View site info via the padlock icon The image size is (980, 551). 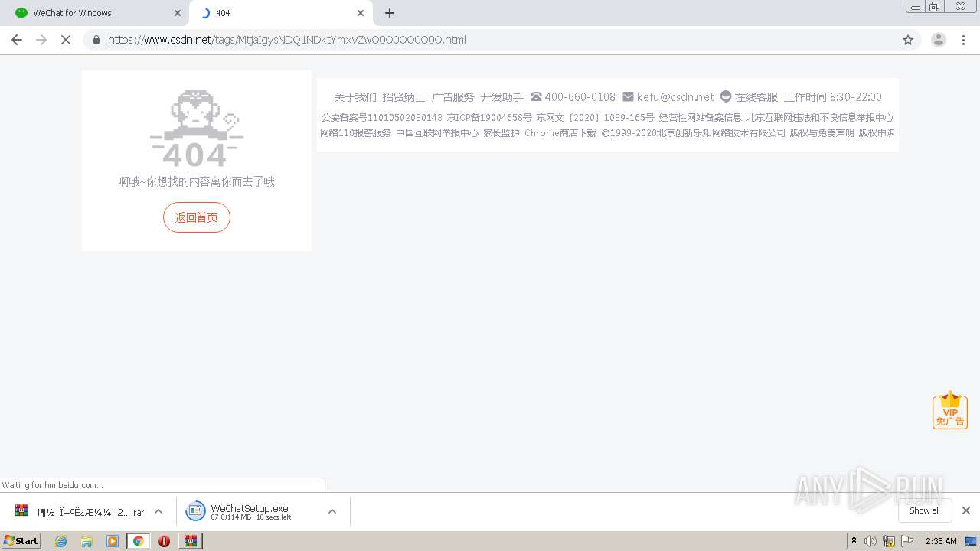[96, 40]
